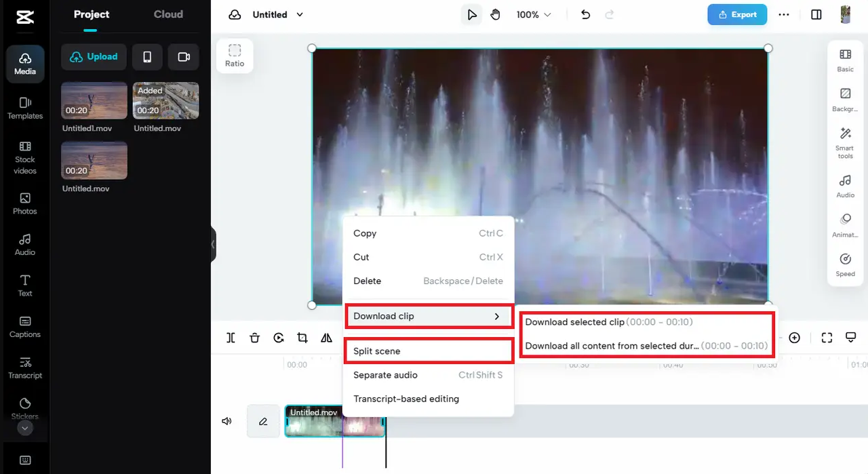
Task: Switch to the Project tab
Action: point(92,14)
